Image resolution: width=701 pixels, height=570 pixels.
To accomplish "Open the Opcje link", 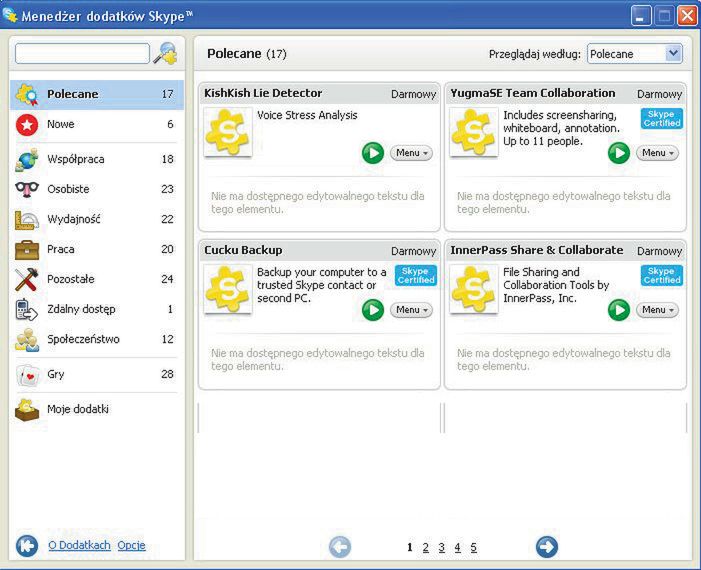I will pyautogui.click(x=131, y=545).
